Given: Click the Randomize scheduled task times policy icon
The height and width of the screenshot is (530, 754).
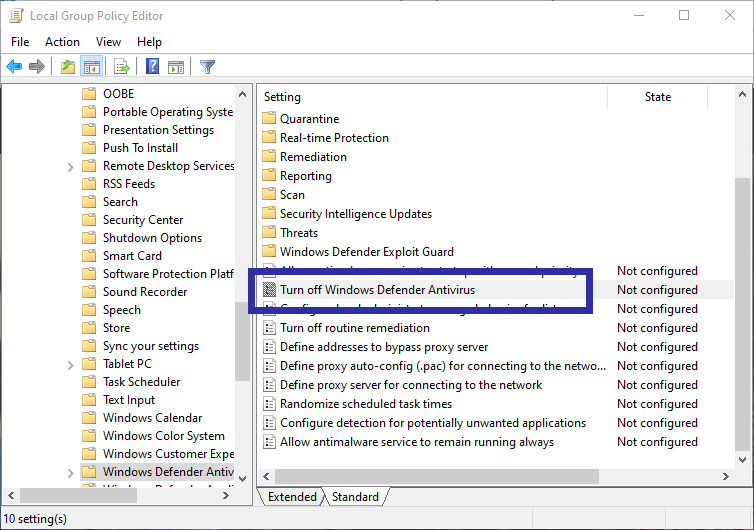Looking at the screenshot, I should click(269, 404).
